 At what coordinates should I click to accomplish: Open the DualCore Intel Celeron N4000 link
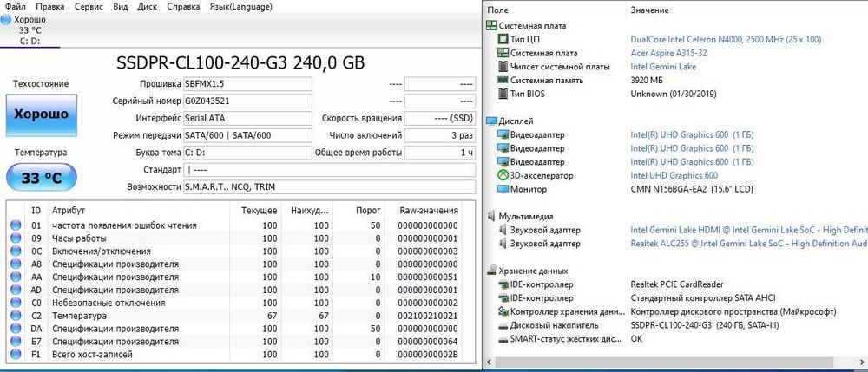point(726,39)
